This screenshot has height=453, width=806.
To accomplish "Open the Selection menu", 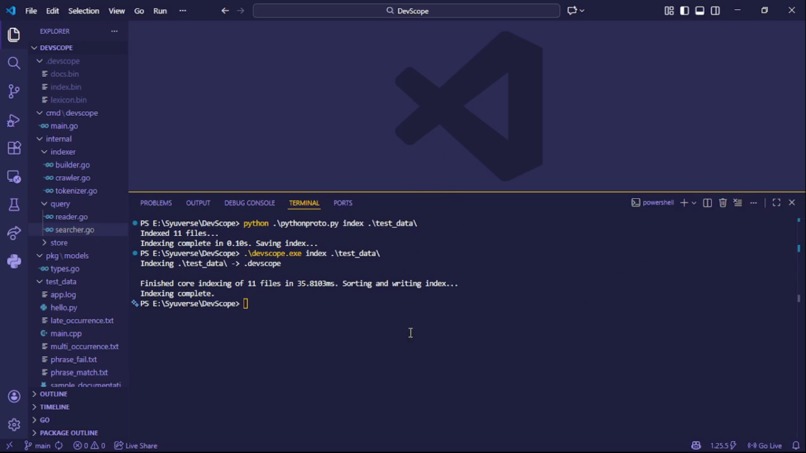I will pos(83,11).
